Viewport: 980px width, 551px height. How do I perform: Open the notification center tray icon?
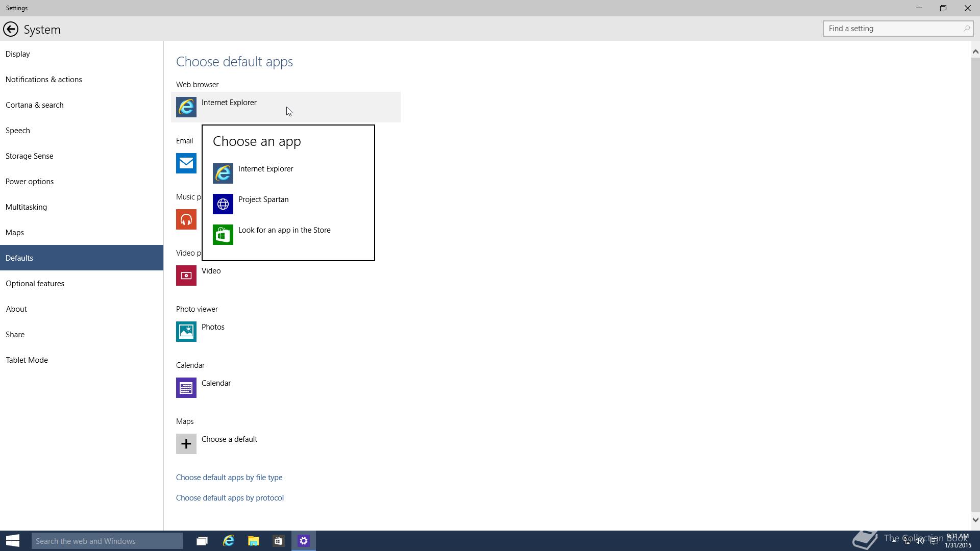[934, 541]
